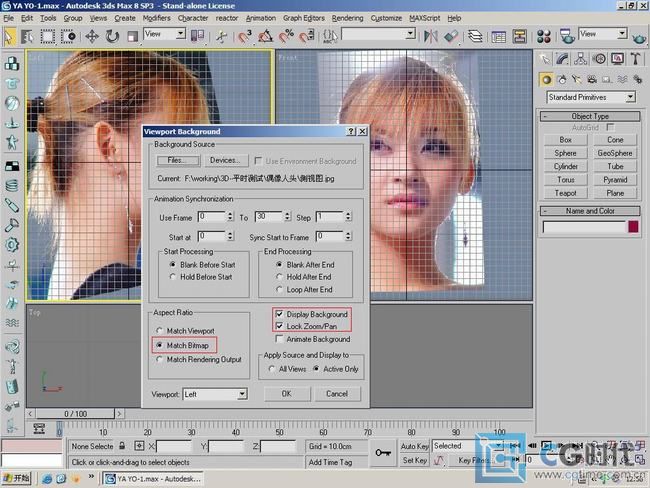Select the Geometry category sphere icon

coord(546,80)
